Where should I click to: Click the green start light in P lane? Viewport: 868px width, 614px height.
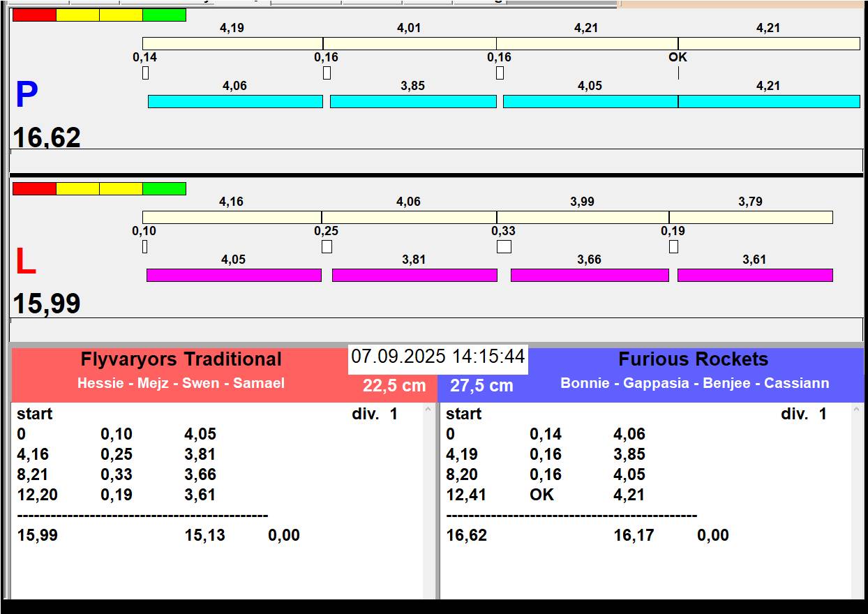tap(165, 15)
